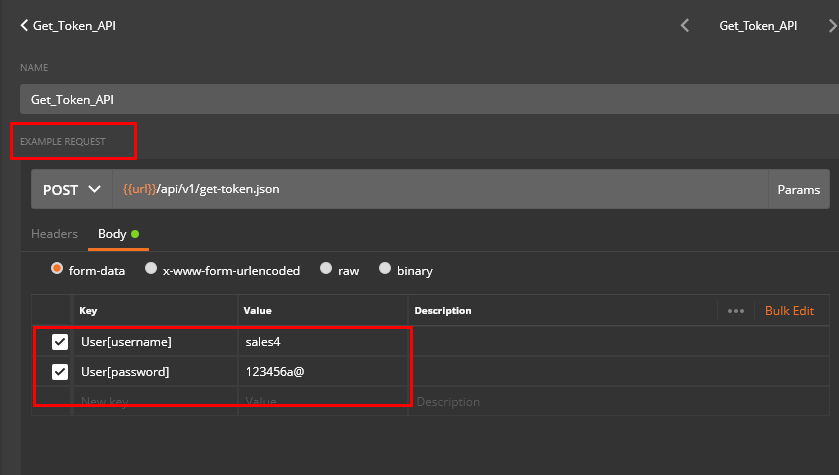
Task: Click the request URL field
Action: (x=440, y=189)
